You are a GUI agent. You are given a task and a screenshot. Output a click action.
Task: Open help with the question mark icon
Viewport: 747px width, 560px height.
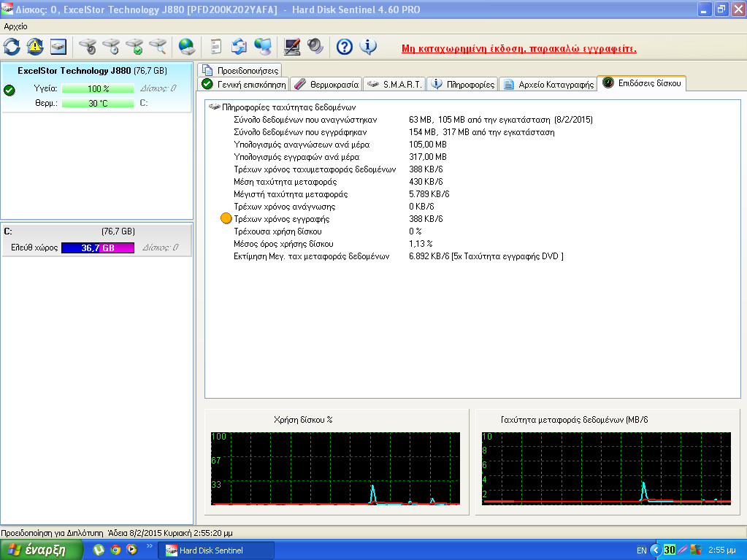click(x=345, y=47)
